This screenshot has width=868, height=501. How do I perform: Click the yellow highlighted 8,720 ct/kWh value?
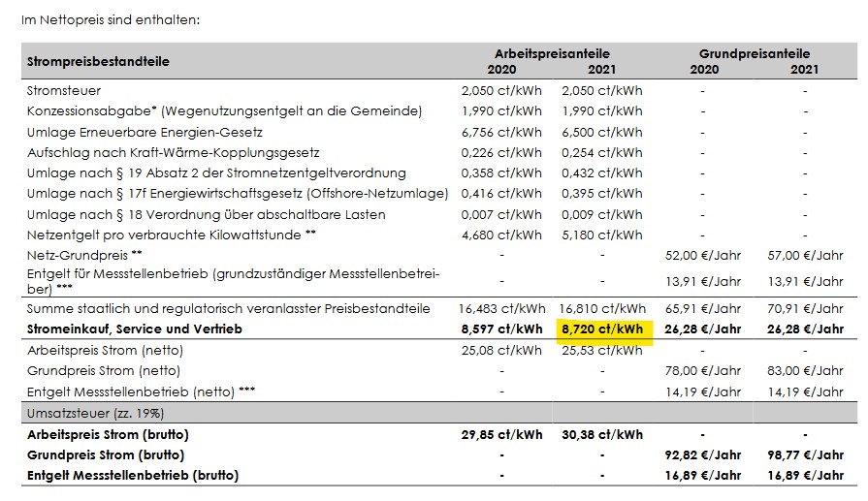click(x=601, y=329)
